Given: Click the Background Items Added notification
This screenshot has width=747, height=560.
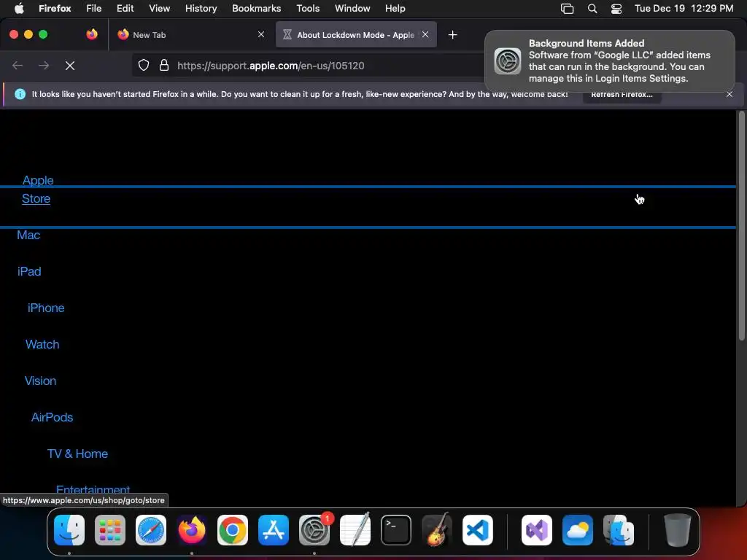Looking at the screenshot, I should coord(610,61).
